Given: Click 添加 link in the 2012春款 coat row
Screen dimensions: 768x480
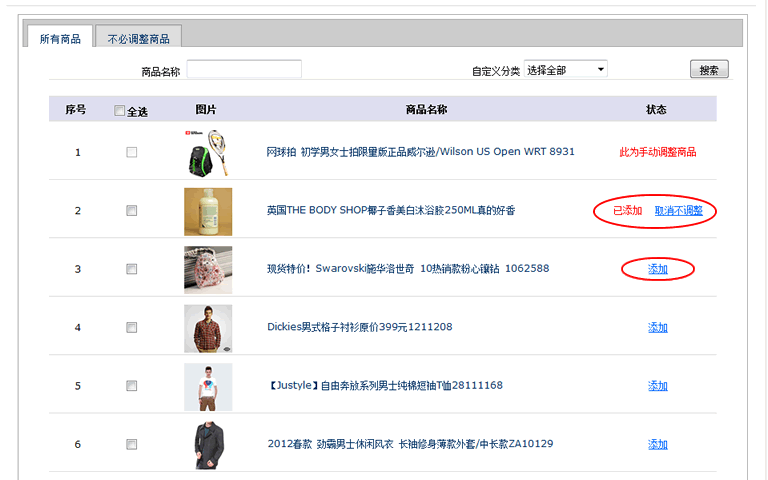Looking at the screenshot, I should [657, 444].
